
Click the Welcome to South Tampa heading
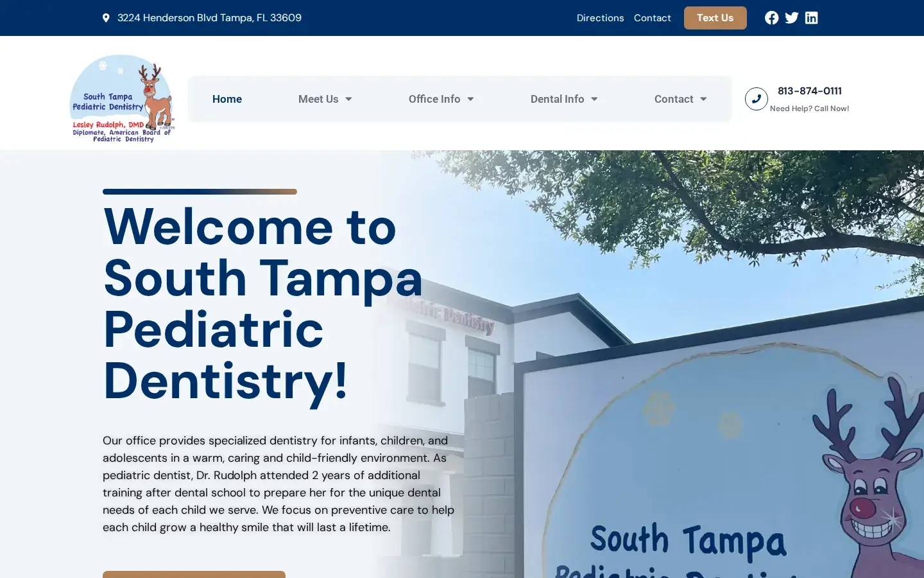point(263,303)
